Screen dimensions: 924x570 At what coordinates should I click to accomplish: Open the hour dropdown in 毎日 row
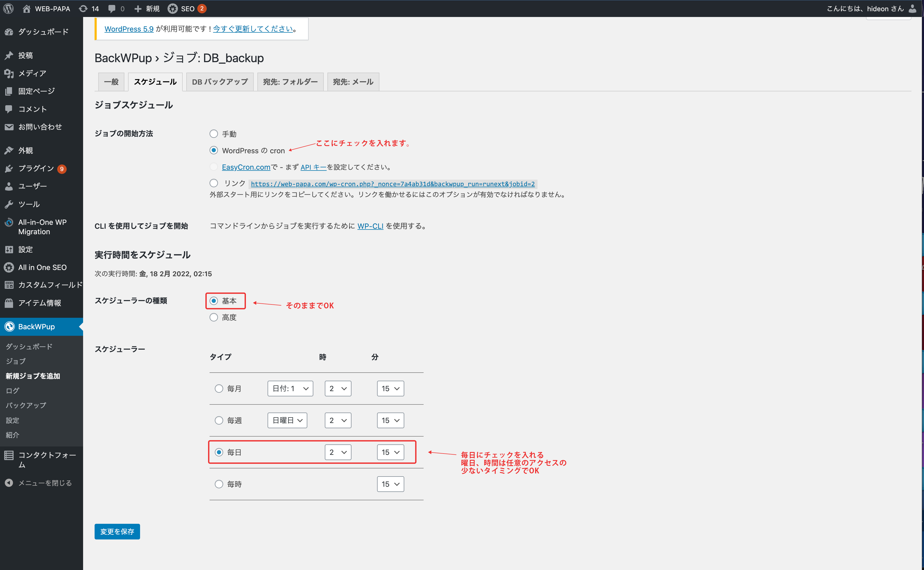point(338,452)
